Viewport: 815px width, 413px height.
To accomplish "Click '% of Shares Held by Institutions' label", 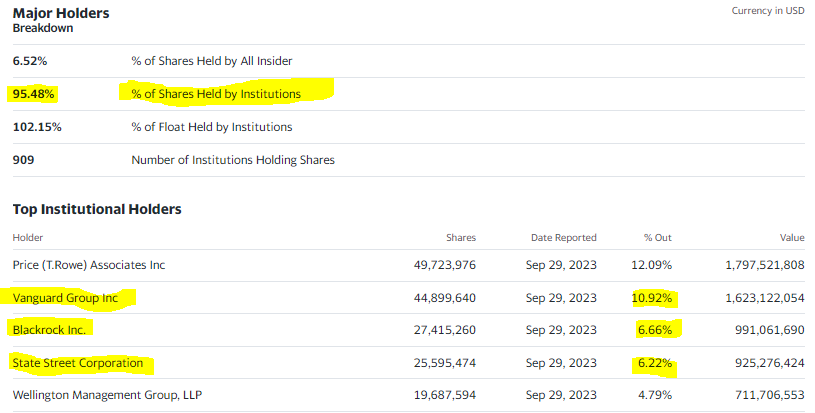I will (216, 94).
